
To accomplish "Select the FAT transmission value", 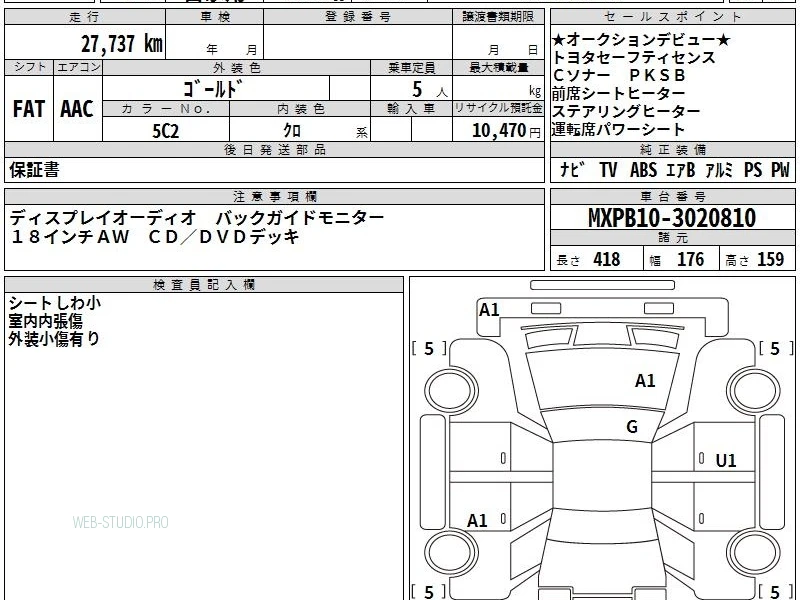I will pyautogui.click(x=29, y=109).
